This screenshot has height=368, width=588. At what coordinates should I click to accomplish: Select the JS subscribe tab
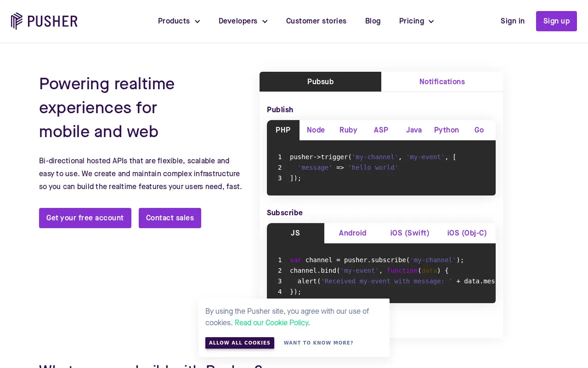(x=295, y=233)
